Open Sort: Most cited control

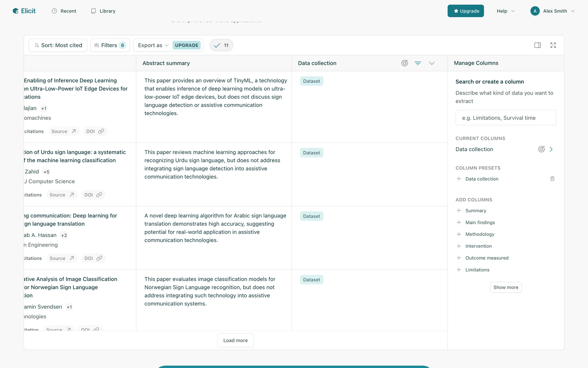click(x=58, y=45)
